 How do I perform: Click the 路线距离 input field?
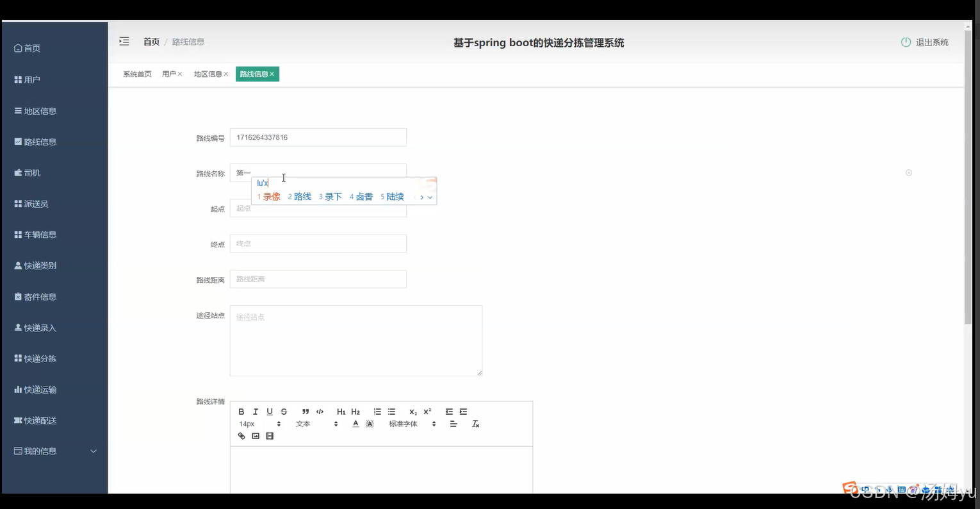[x=318, y=279]
